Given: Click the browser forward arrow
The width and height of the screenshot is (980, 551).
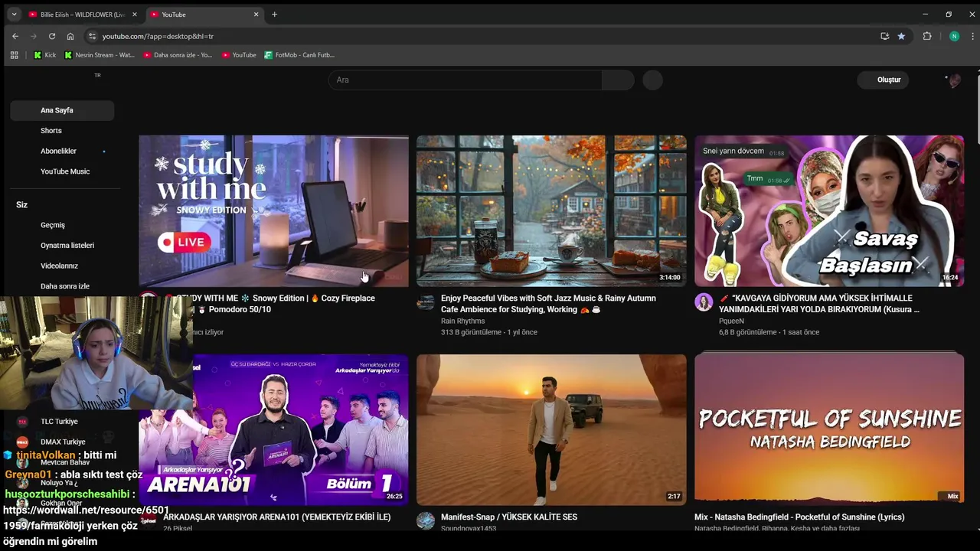Looking at the screenshot, I should coord(34,36).
